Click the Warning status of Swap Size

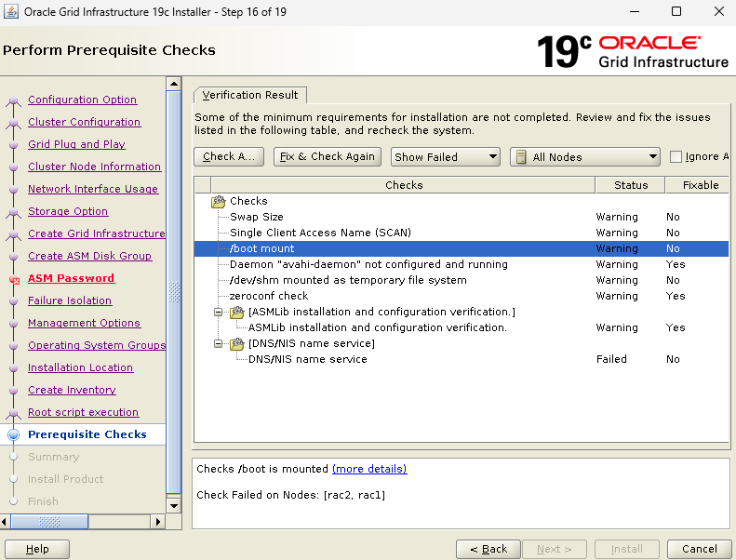point(617,217)
